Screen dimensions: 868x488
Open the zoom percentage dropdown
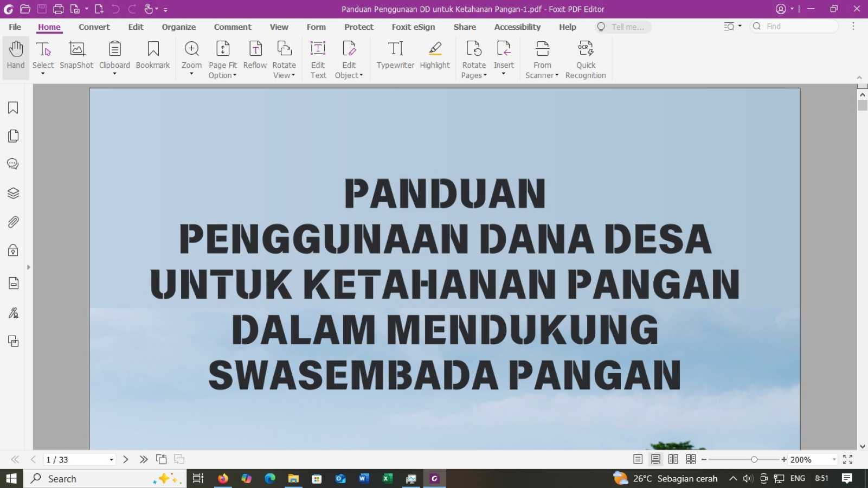click(834, 459)
